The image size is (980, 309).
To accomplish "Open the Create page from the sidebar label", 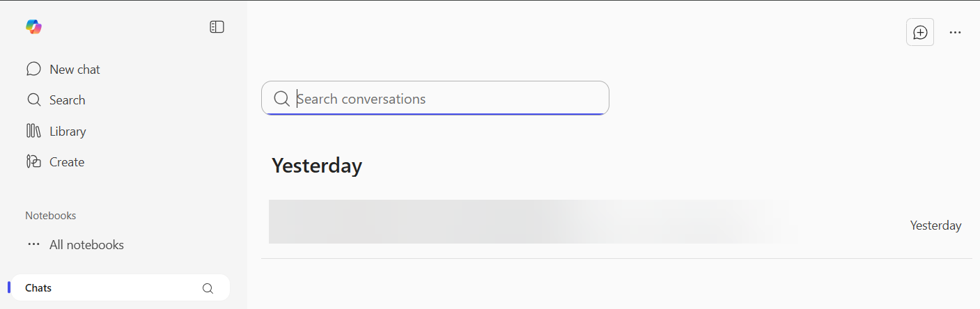I will (x=67, y=162).
